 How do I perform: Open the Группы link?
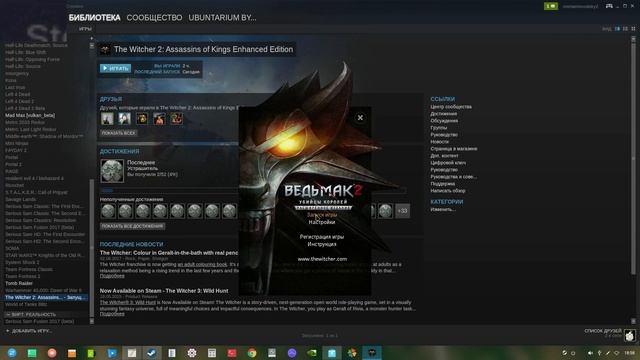tap(439, 128)
